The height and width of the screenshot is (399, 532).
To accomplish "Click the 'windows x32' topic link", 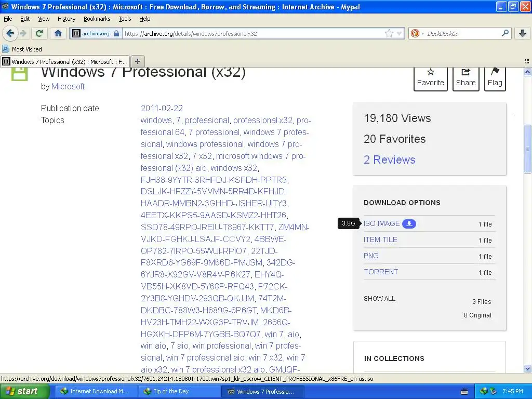I will pyautogui.click(x=234, y=168).
